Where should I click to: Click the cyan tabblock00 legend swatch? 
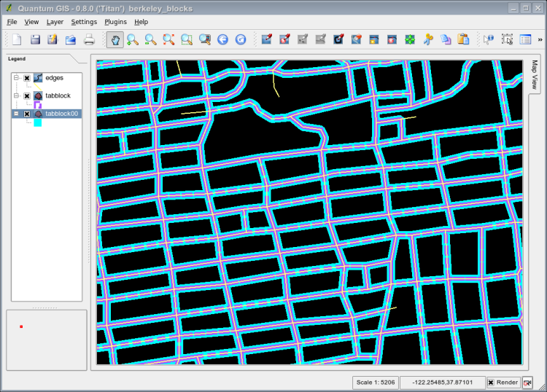[x=37, y=122]
